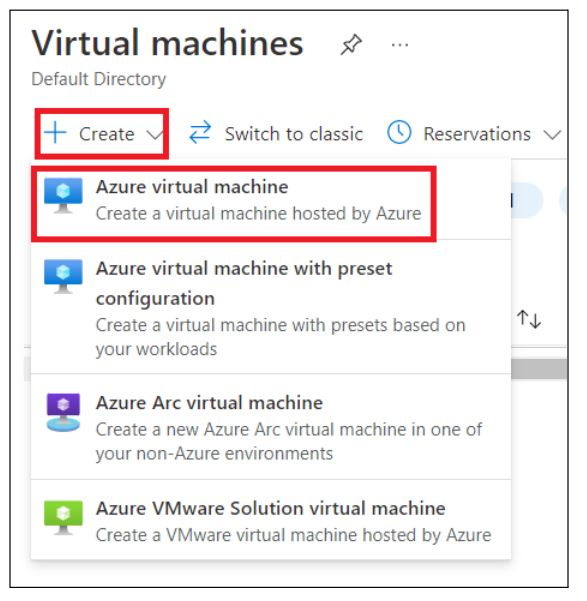587x601 pixels.
Task: Click the gray horizontal scrollbar at right
Action: [539, 369]
